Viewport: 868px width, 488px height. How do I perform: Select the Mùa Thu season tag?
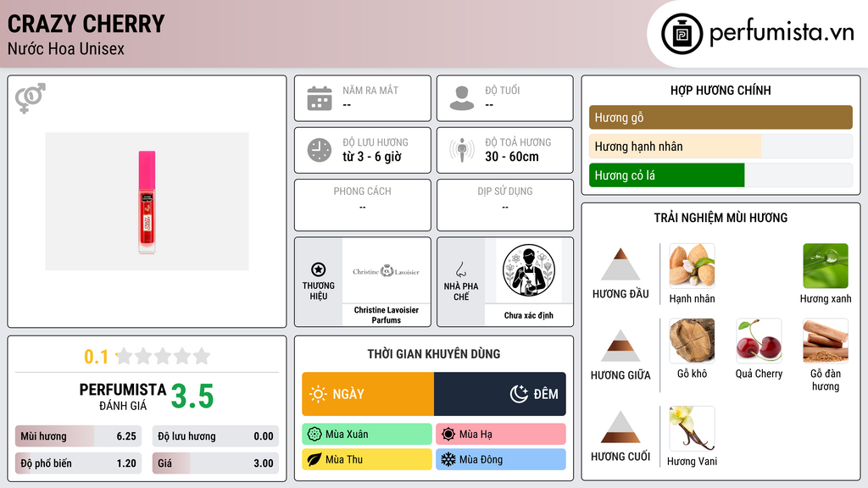coord(367,459)
